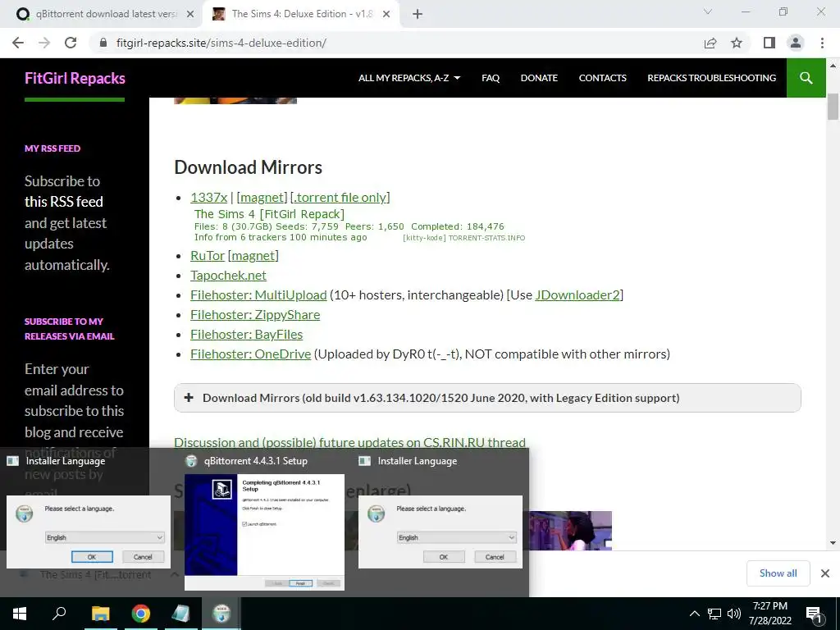Open the JDownloader2 link
The height and width of the screenshot is (630, 840).
577,295
